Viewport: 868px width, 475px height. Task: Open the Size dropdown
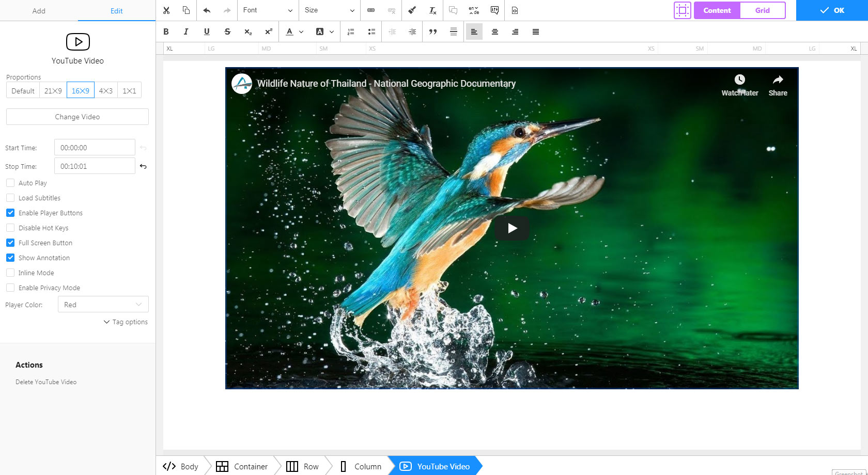(x=330, y=10)
